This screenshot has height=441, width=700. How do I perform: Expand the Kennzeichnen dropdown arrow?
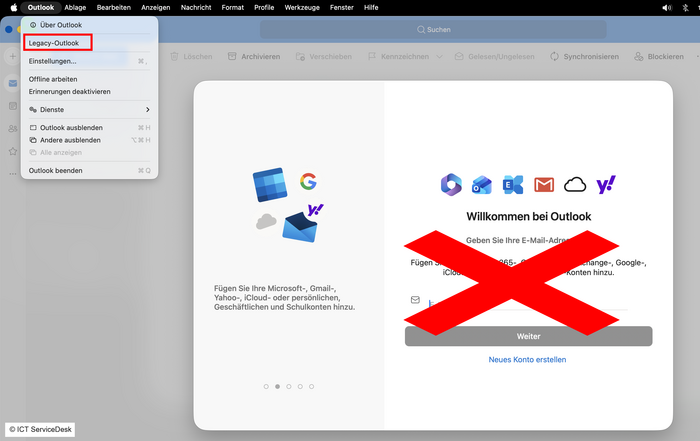[x=439, y=57]
